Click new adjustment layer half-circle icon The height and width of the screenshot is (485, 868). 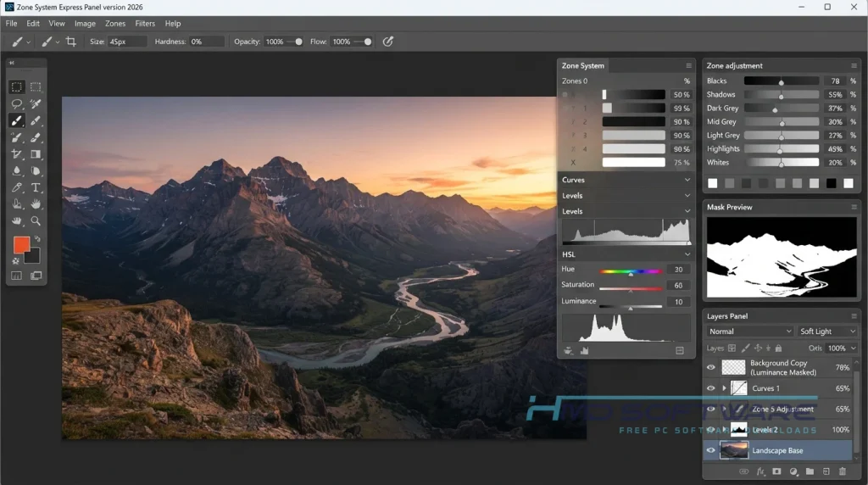(x=793, y=471)
